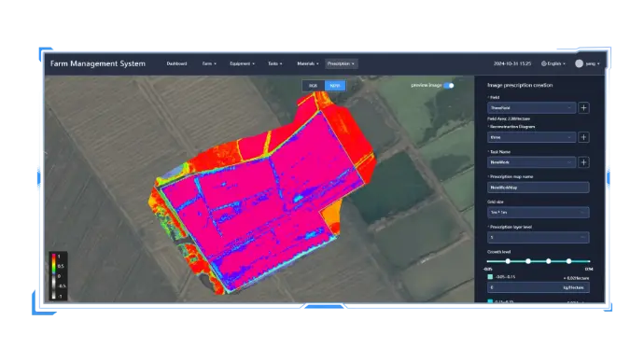Open the Equipment menu
This screenshot has height=362, width=644.
click(242, 63)
